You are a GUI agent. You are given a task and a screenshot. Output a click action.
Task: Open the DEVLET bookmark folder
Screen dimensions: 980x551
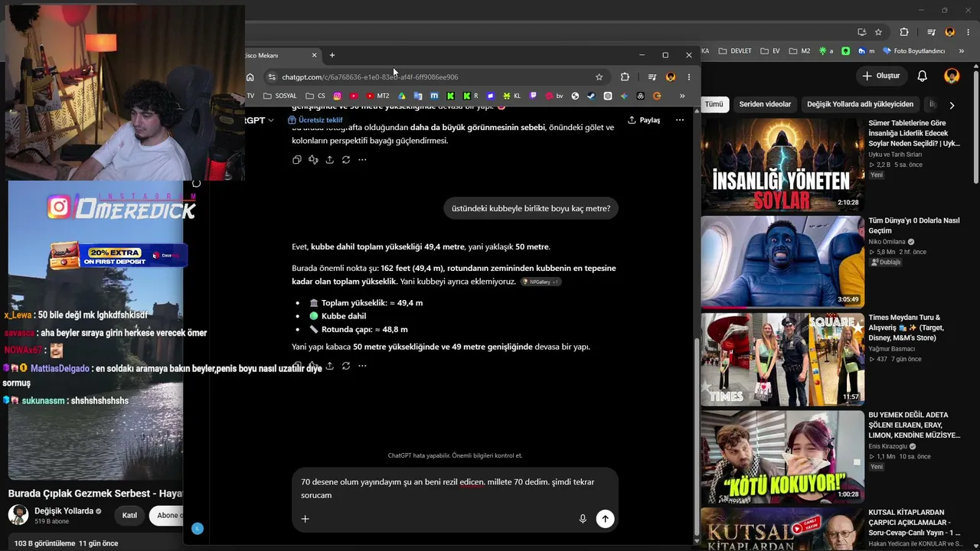tap(735, 51)
